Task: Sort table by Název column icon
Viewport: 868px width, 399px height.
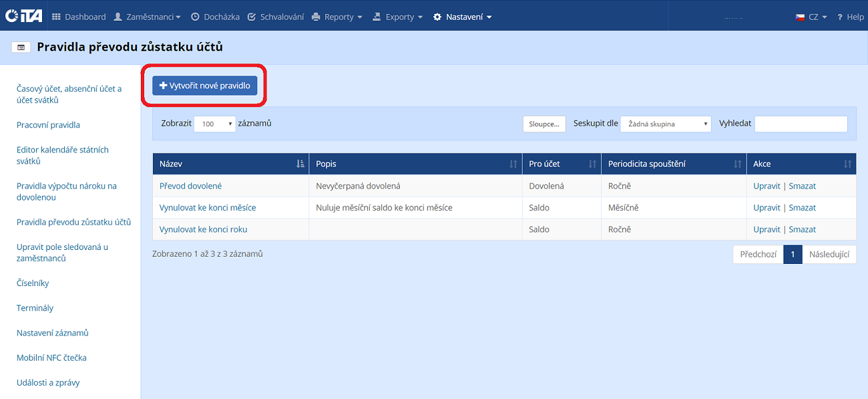Action: coord(300,164)
